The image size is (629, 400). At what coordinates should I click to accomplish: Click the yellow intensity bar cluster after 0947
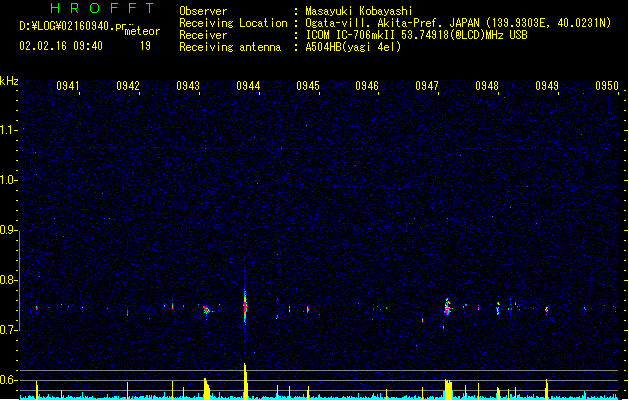click(448, 389)
